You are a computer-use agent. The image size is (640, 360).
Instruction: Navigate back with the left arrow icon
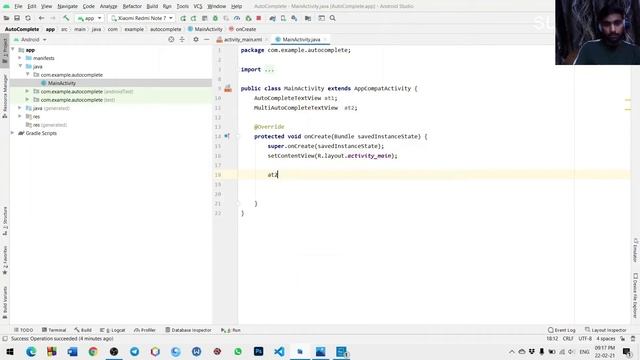[41, 18]
